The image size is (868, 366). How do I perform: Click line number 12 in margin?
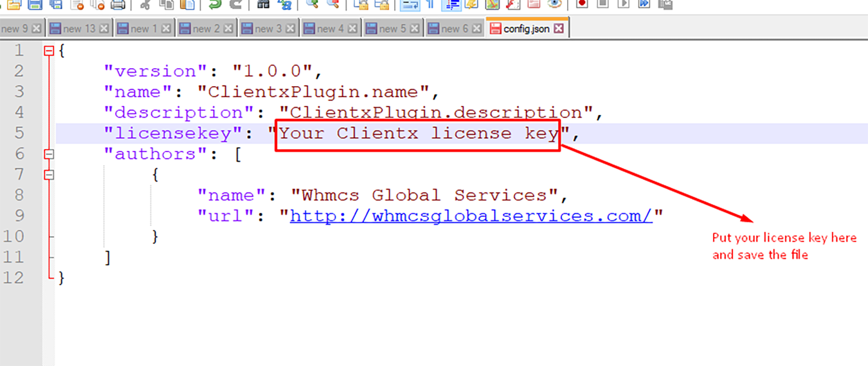(x=14, y=278)
